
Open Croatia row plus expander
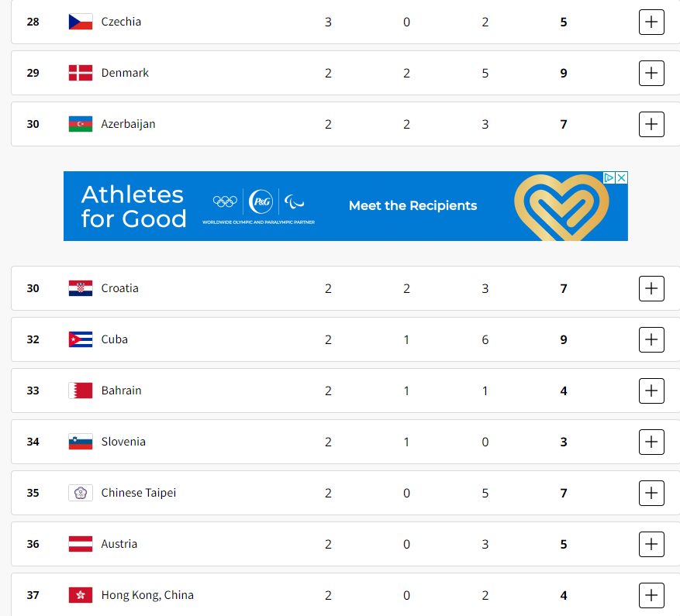651,288
